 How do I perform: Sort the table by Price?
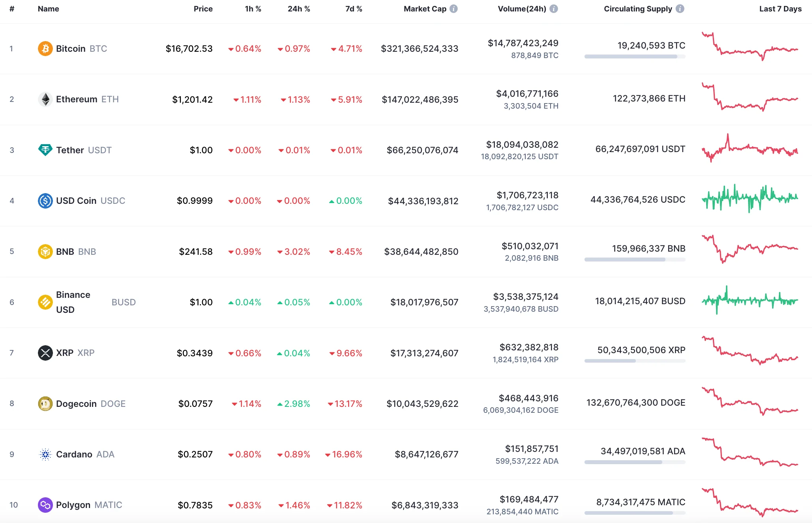(x=203, y=9)
